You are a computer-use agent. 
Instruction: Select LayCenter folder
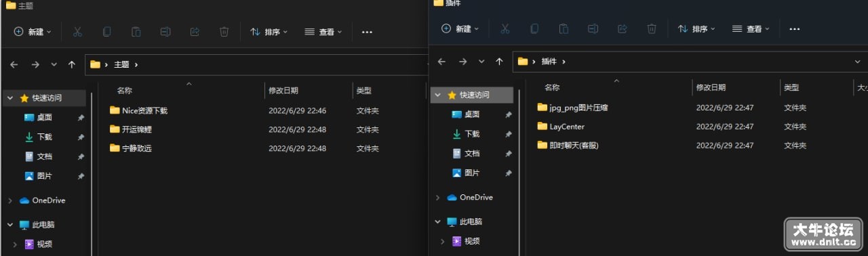click(560, 127)
